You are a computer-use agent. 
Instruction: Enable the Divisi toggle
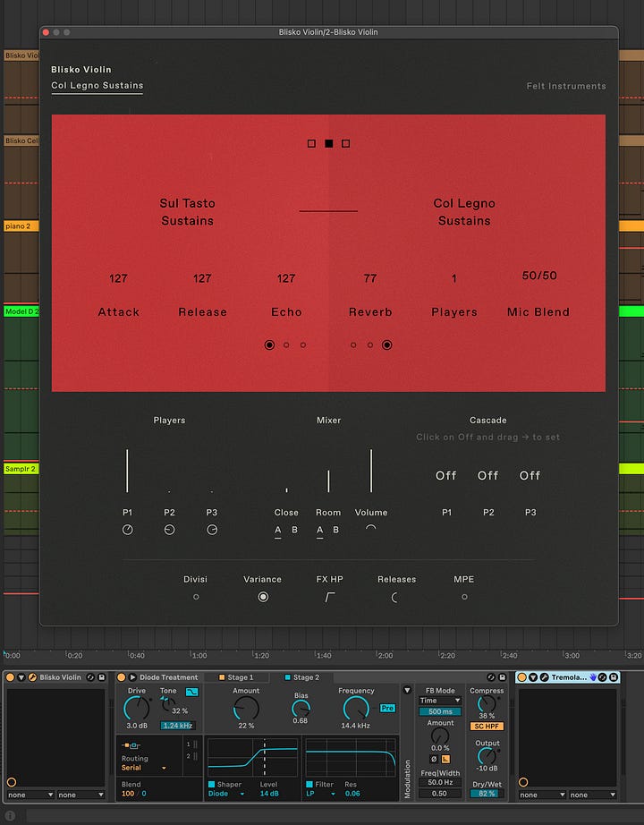pyautogui.click(x=196, y=597)
